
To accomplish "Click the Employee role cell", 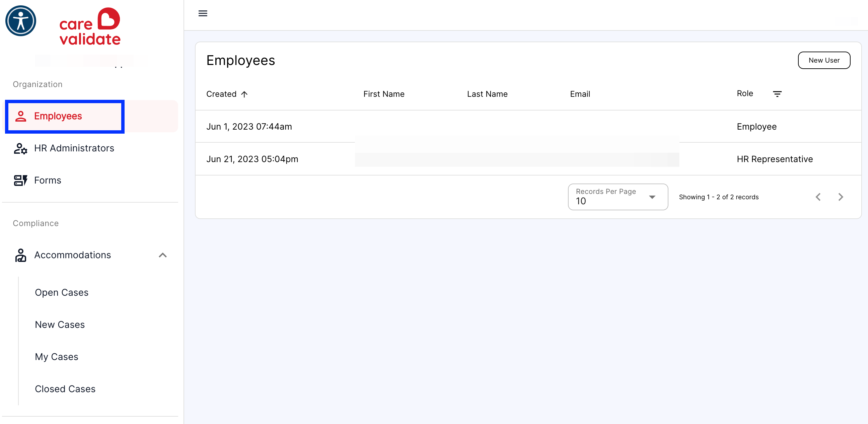I will (x=756, y=127).
